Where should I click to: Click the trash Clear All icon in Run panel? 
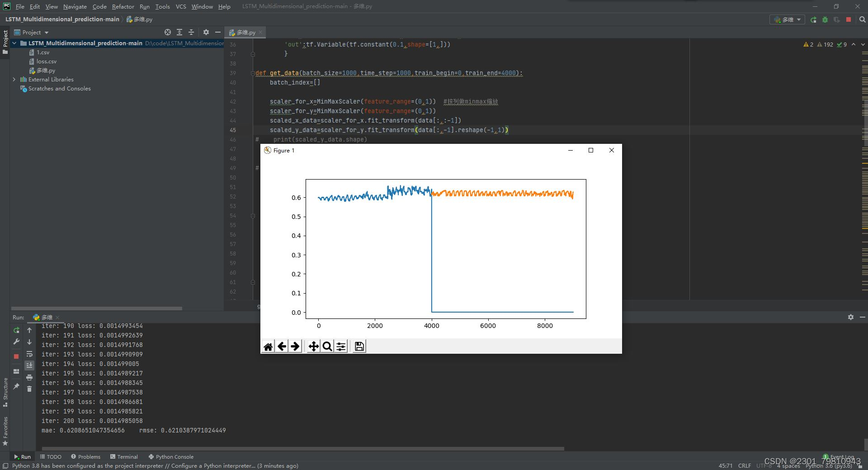click(29, 389)
